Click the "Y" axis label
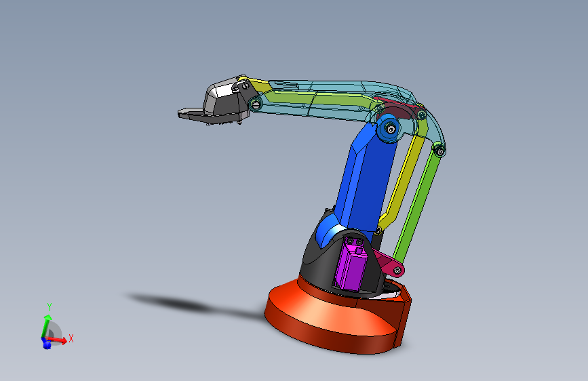 pos(49,307)
